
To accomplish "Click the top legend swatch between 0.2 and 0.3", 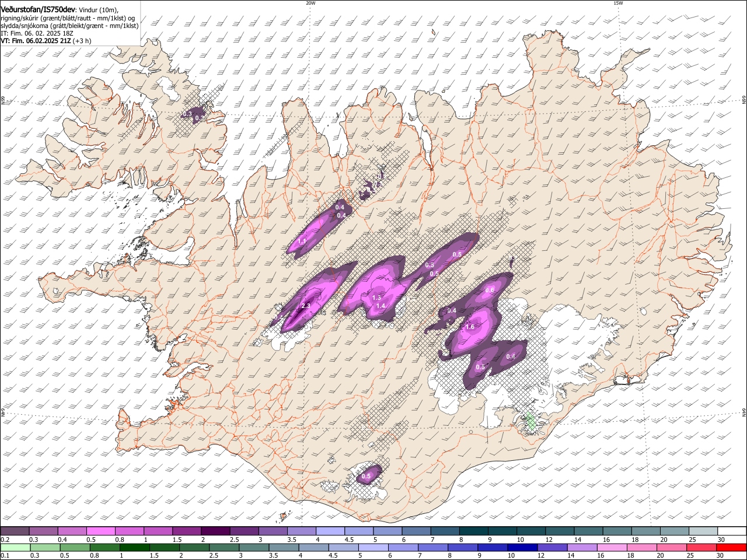I will click(x=15, y=531).
